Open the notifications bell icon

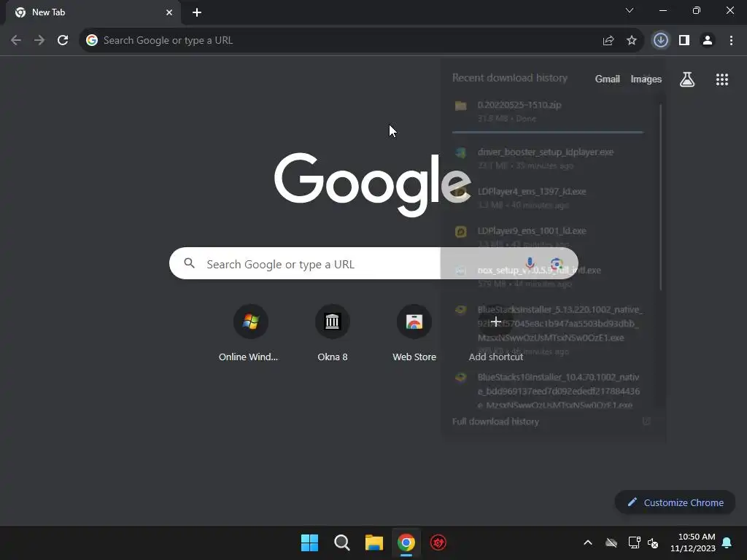(x=727, y=542)
